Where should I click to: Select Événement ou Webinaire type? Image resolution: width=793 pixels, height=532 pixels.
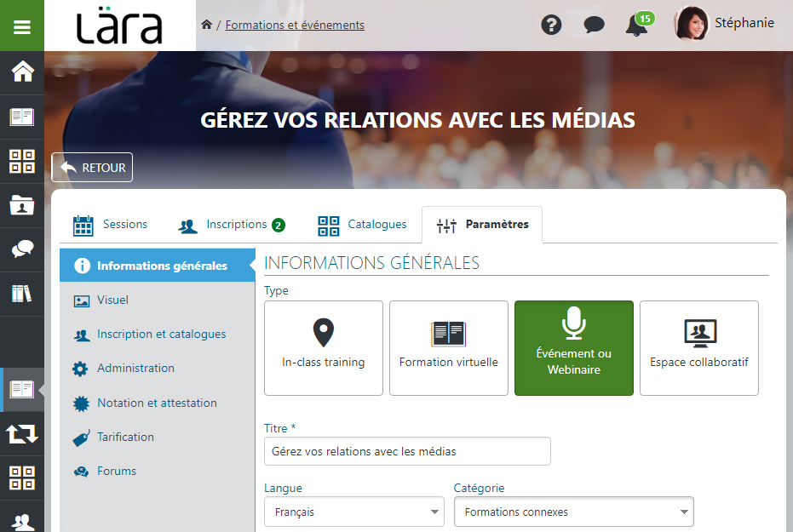pyautogui.click(x=574, y=348)
